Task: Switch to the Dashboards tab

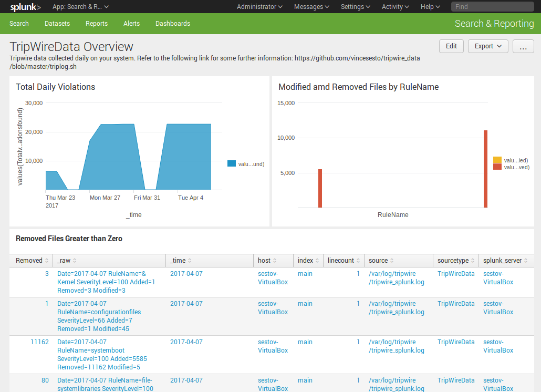Action: (172, 23)
